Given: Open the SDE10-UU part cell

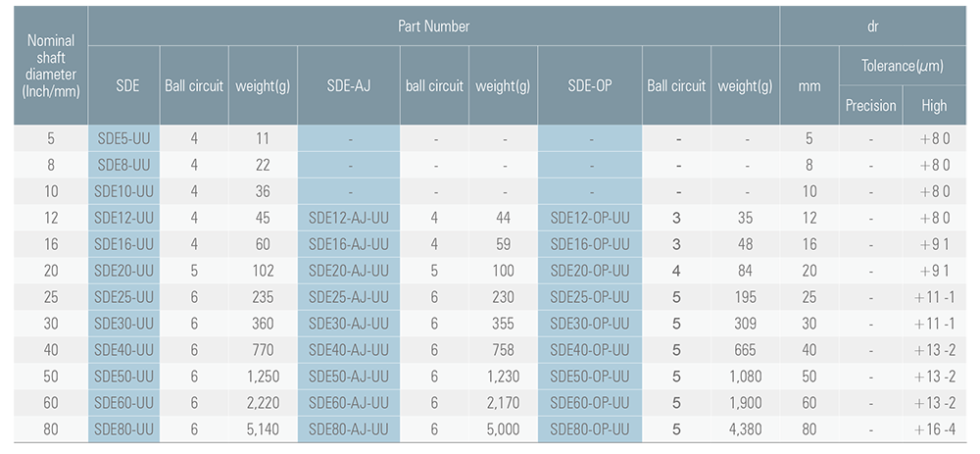Looking at the screenshot, I should 122,191.
